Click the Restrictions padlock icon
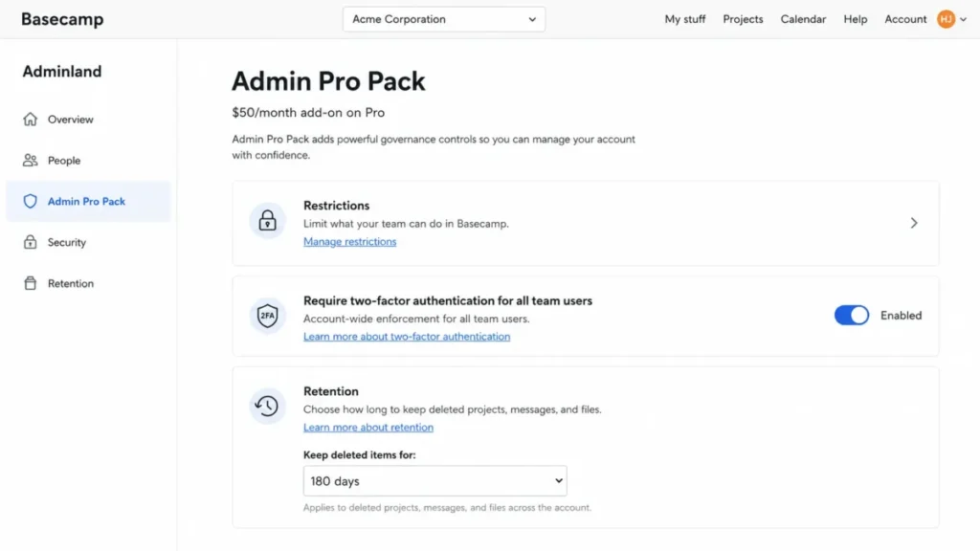 (268, 221)
